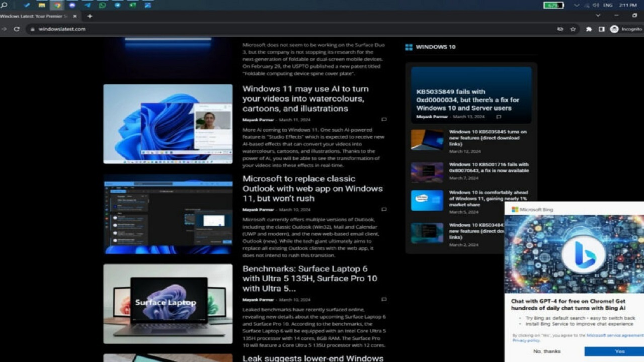Click author Mayank Parmar on March 11 article
The width and height of the screenshot is (644, 362).
coord(258,120)
